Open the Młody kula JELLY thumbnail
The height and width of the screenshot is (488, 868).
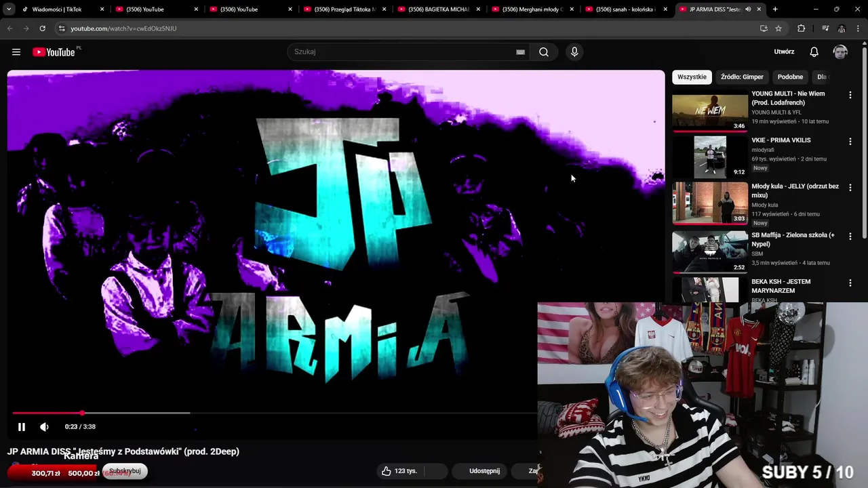point(709,203)
